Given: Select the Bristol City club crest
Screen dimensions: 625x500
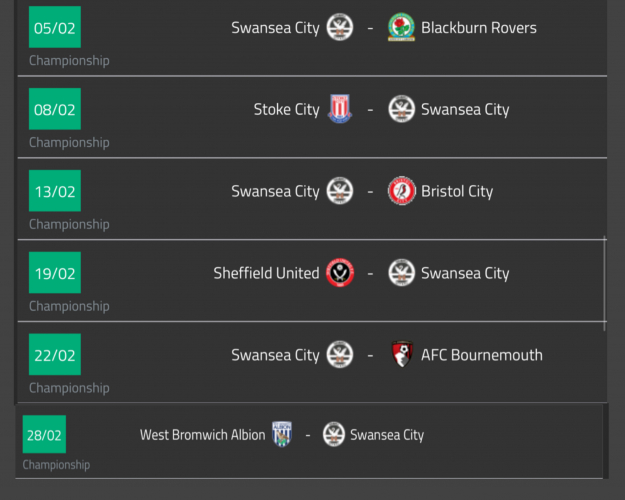Looking at the screenshot, I should pyautogui.click(x=401, y=191).
